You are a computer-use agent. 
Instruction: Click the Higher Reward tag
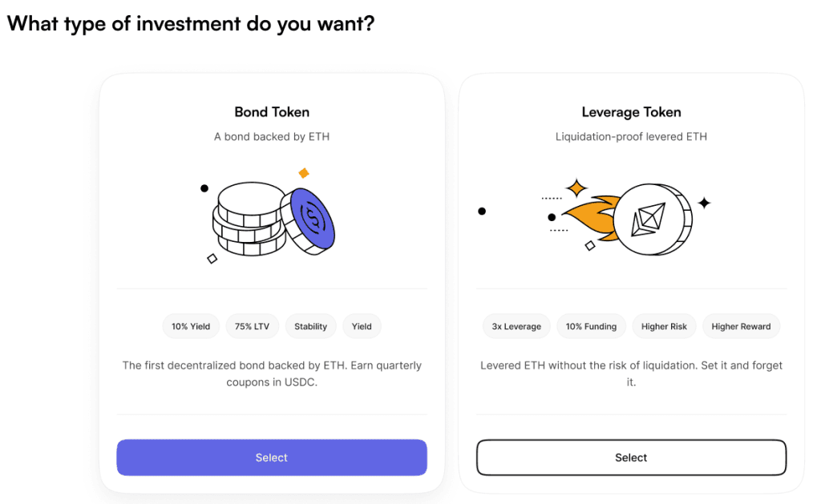[741, 327]
